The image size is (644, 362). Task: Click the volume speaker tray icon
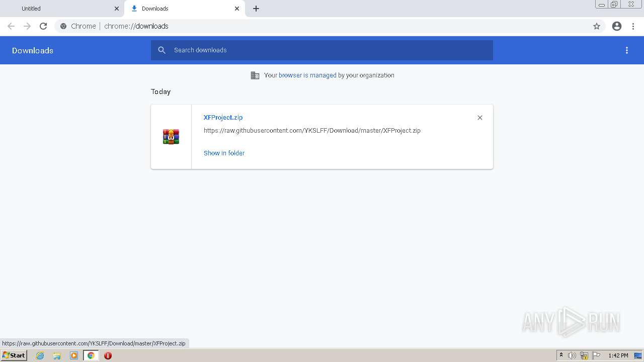coord(572,355)
